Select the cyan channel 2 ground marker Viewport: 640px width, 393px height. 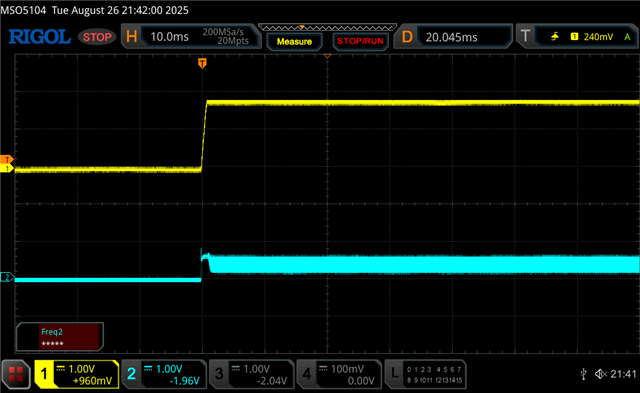tap(7, 278)
